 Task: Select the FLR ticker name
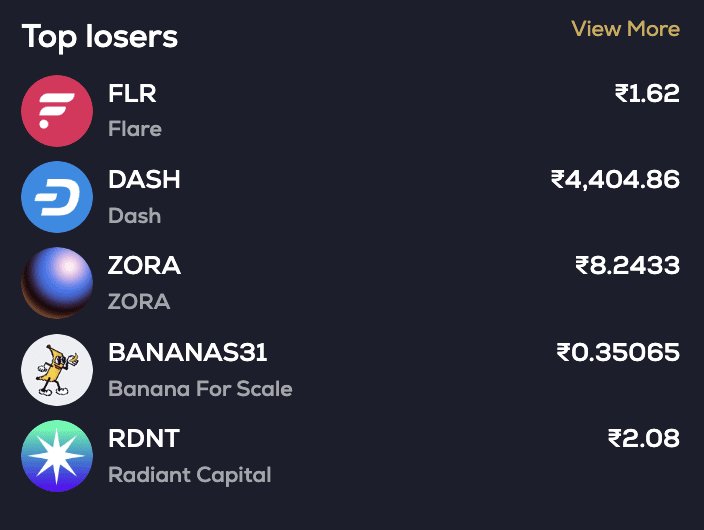132,94
